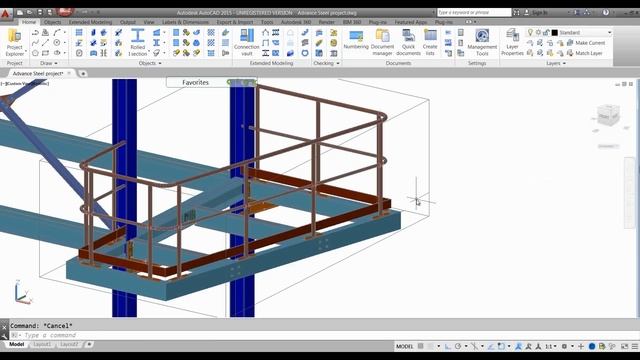Screen dimensions: 640x360
Task: Click the new drawing tab plus button
Action: point(83,73)
